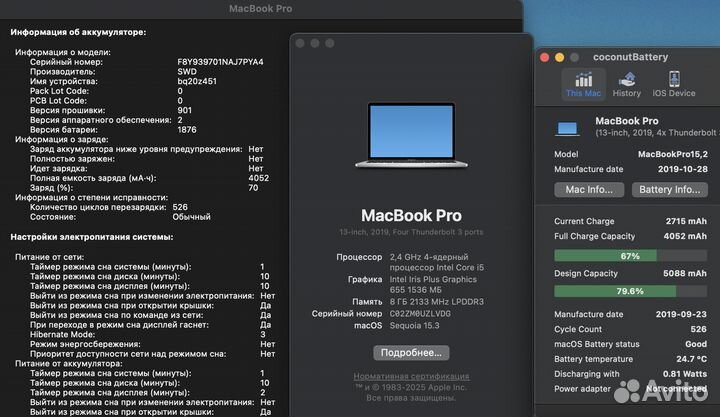Switch to iOS Device tab in coconutBattery
The image size is (720, 417).
click(674, 84)
